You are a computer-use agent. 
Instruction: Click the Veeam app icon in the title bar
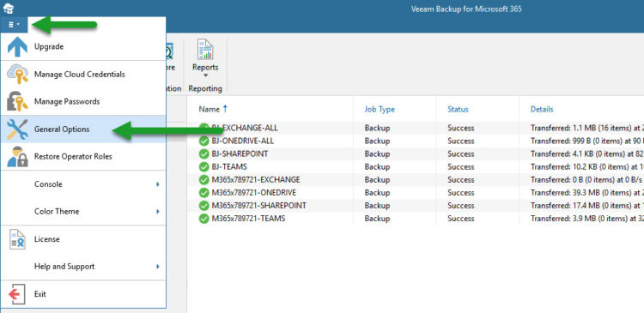[9, 8]
